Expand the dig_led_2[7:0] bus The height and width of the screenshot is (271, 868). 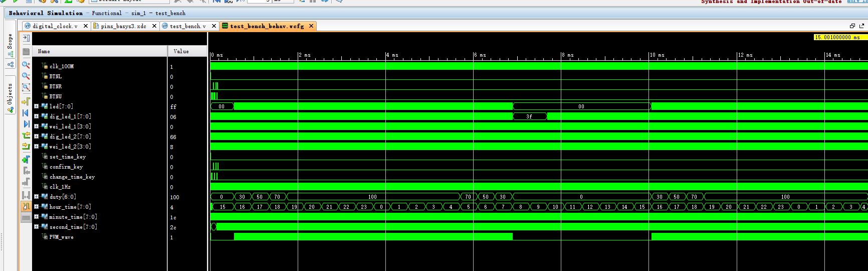point(36,137)
